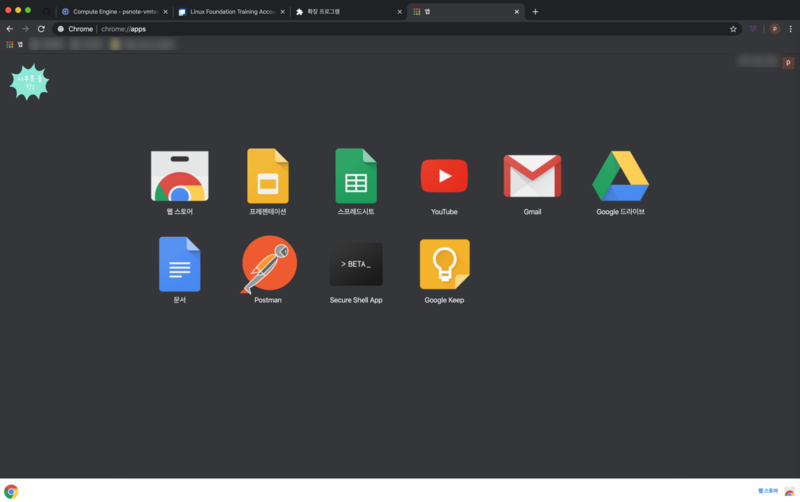Click the profile avatar in the toolbar
Viewport: 800px width, 502px height.
(x=774, y=29)
